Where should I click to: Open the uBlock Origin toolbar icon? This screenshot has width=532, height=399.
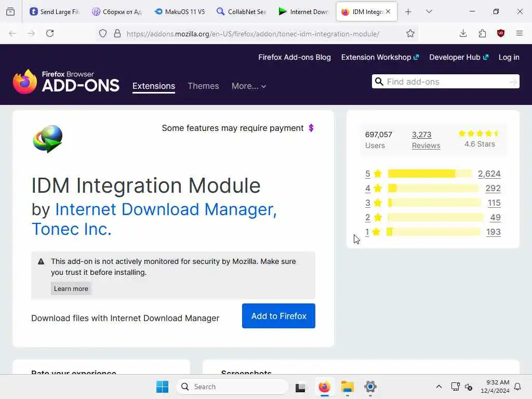coord(500,33)
